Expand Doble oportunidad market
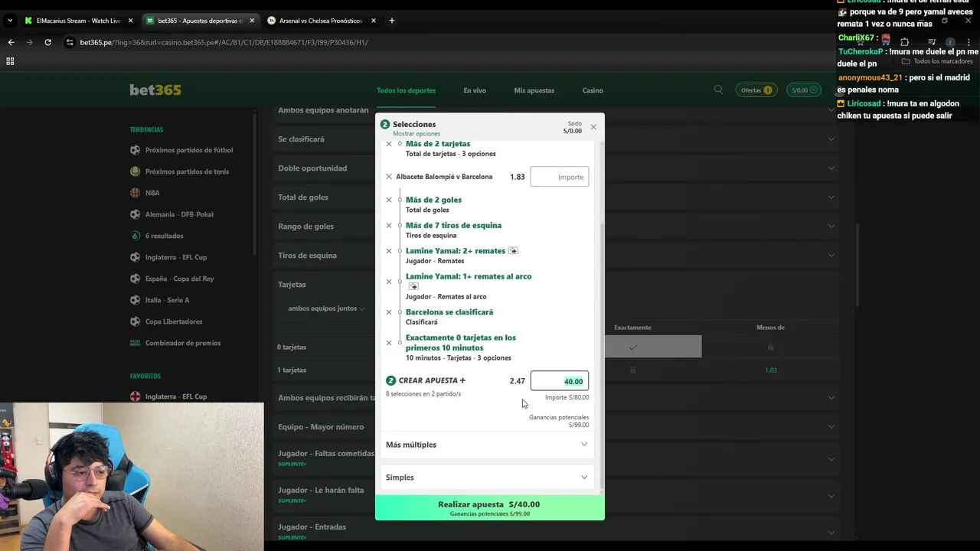The height and width of the screenshot is (551, 980). [x=556, y=168]
